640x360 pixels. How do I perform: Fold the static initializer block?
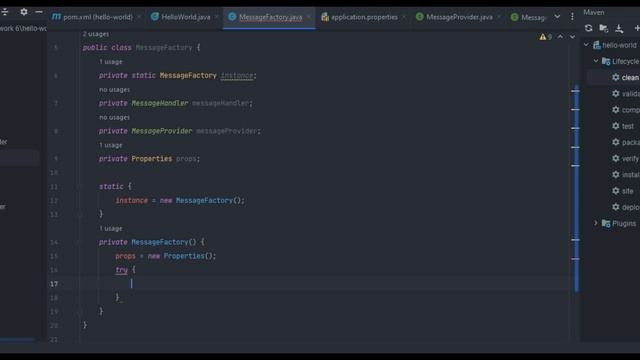click(x=80, y=187)
